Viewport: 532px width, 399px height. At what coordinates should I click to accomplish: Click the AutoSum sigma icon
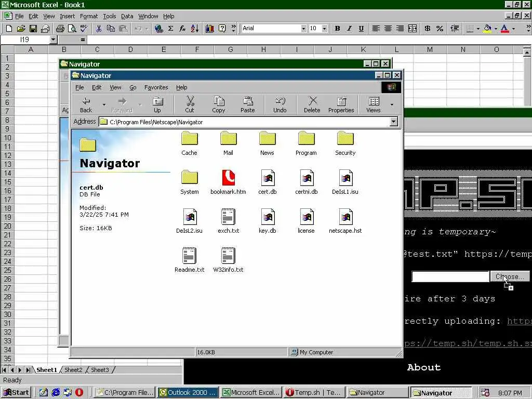click(170, 29)
